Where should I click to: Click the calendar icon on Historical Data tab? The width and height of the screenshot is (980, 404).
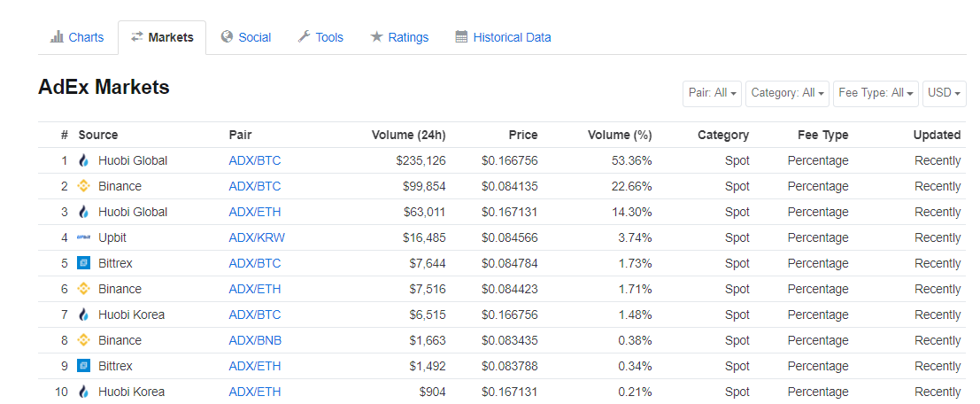[x=461, y=37]
